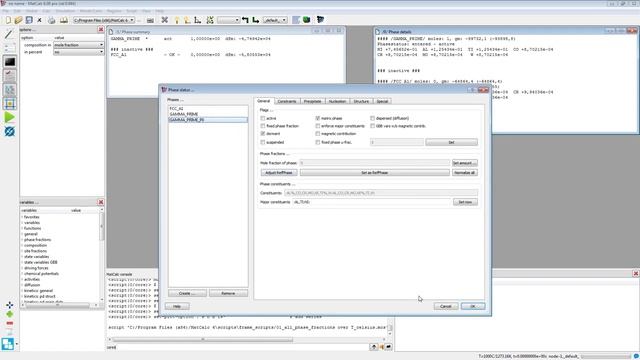Open the empty combo box in toolbar

[x=228, y=20]
